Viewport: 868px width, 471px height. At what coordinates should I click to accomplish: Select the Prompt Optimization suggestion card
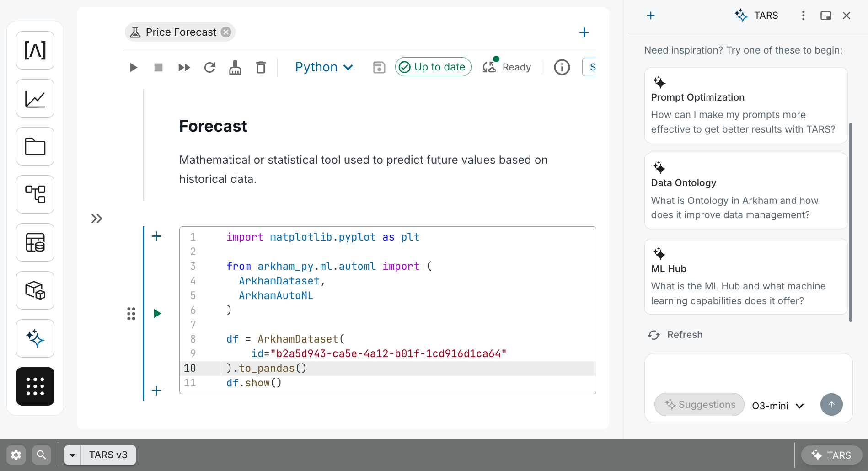coord(746,105)
